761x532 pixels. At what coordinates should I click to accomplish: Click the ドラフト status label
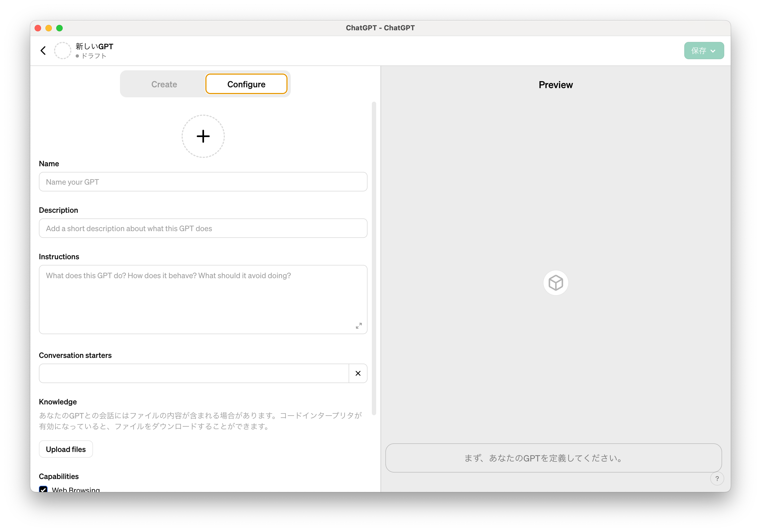(94, 56)
